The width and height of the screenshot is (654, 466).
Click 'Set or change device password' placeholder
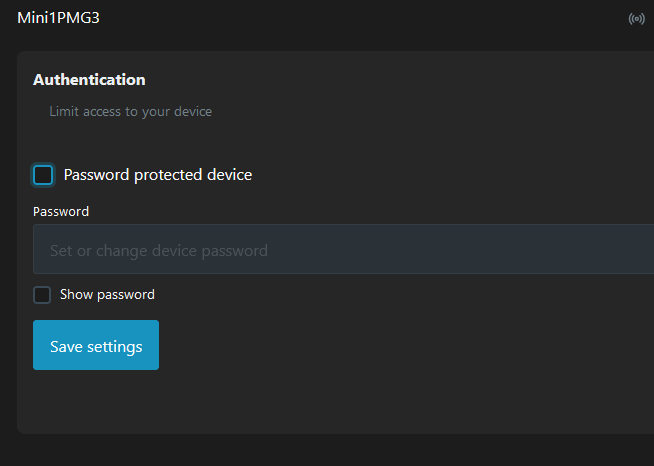[159, 251]
